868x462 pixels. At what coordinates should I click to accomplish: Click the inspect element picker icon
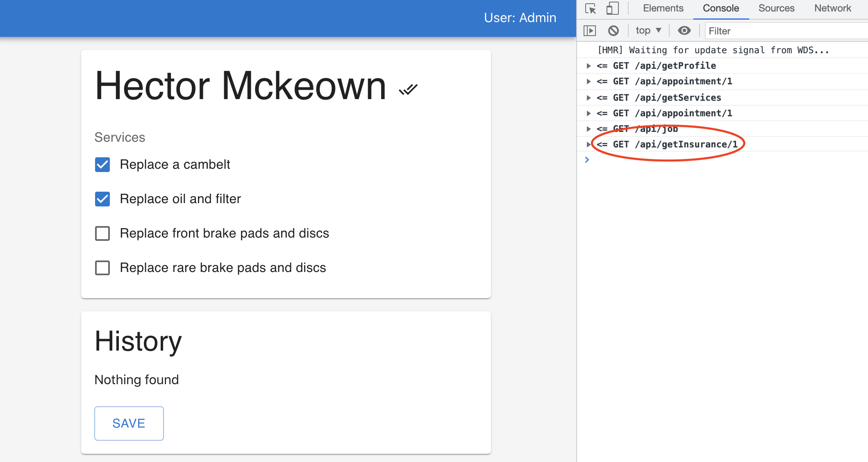tap(590, 9)
